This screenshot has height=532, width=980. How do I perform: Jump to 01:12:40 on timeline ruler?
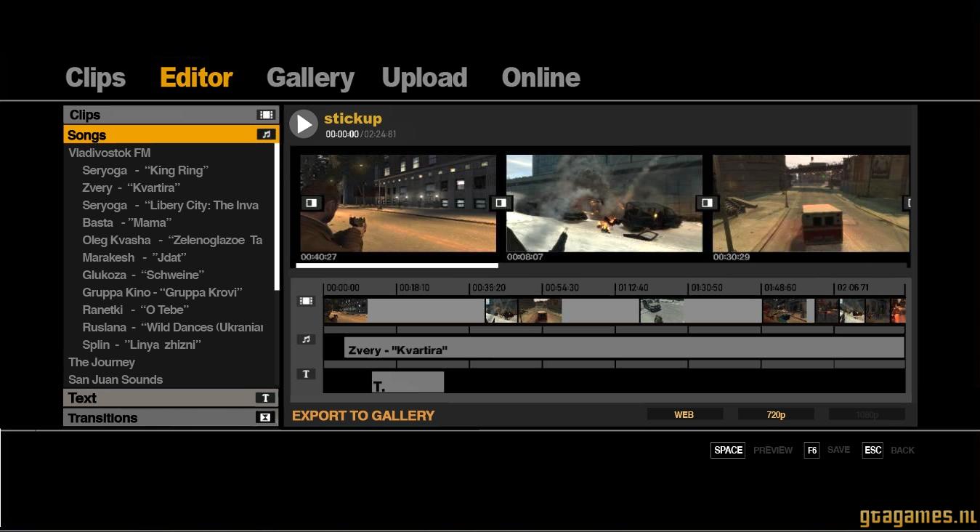point(633,288)
